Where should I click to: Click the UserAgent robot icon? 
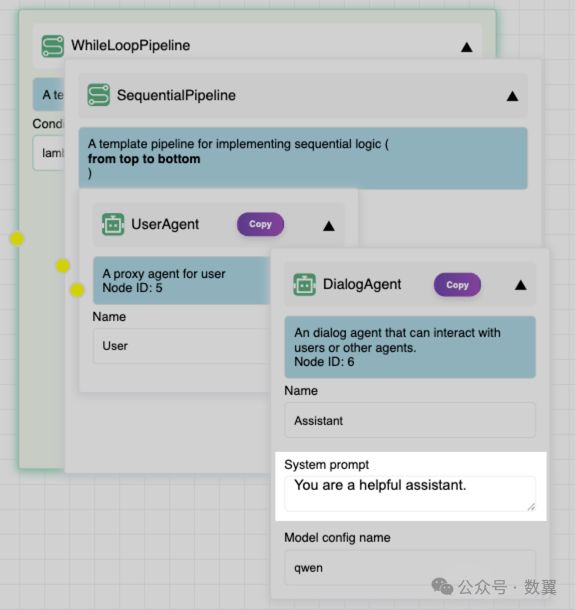click(113, 224)
